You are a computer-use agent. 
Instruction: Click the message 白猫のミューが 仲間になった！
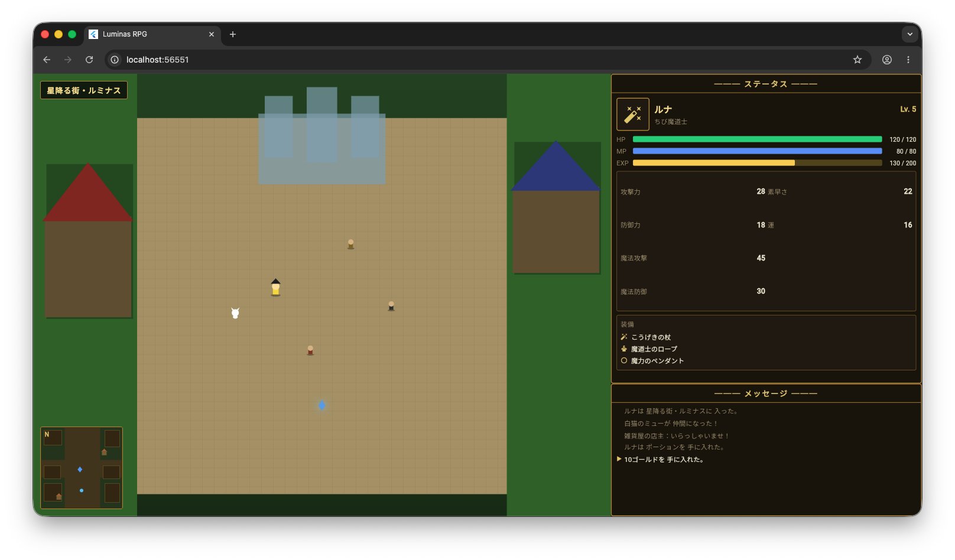[x=671, y=424]
